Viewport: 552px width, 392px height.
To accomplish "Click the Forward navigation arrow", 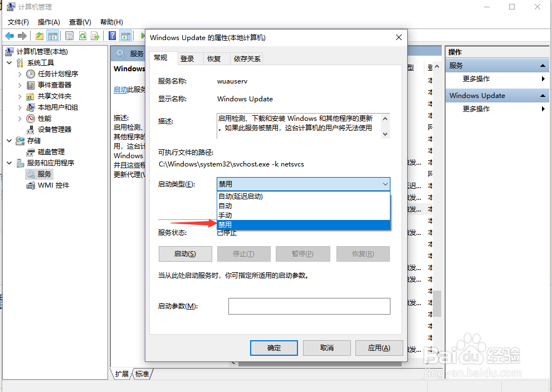I will (22, 35).
